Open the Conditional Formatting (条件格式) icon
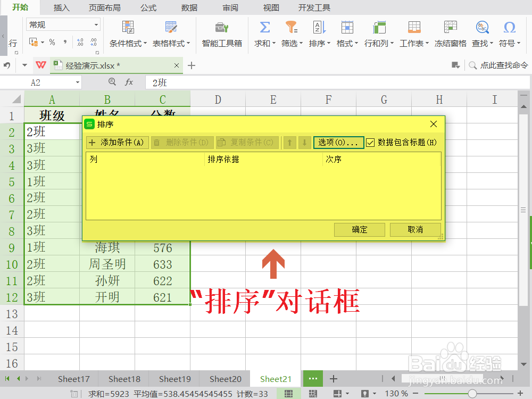 128,27
